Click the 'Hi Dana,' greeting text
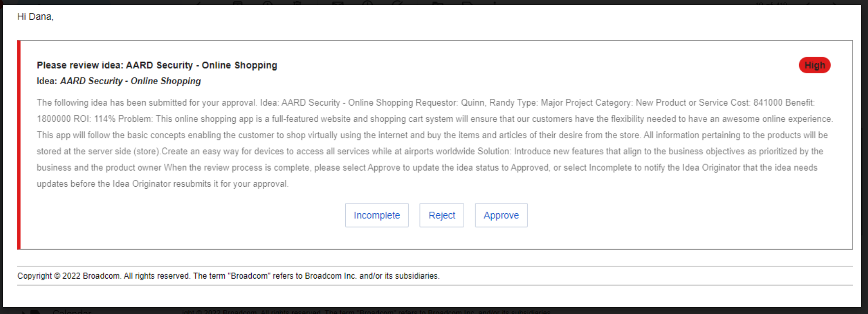 tap(35, 17)
